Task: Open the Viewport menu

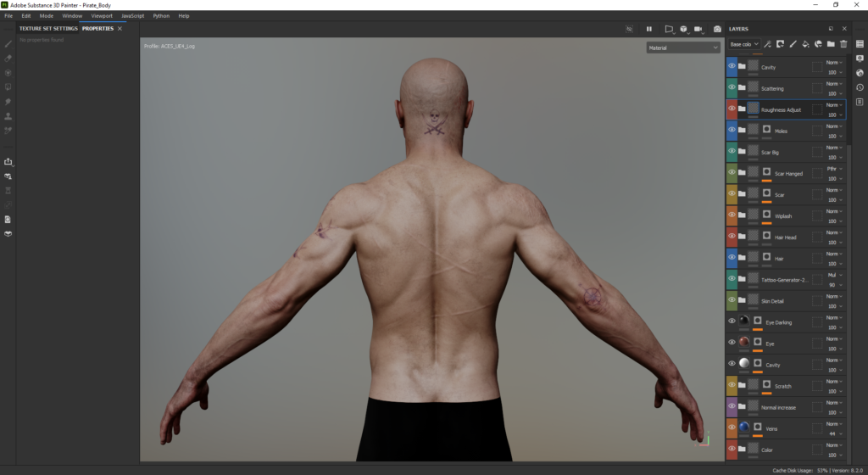Action: 102,16
